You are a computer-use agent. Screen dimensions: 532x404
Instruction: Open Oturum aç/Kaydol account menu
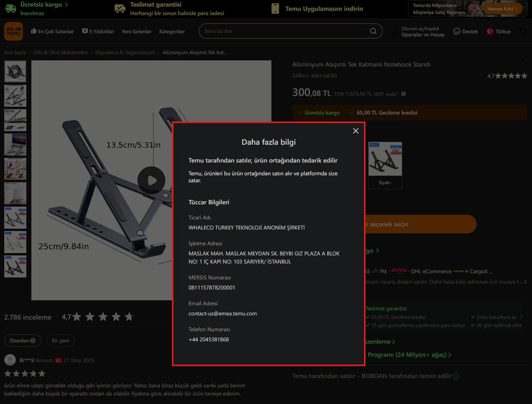point(418,31)
